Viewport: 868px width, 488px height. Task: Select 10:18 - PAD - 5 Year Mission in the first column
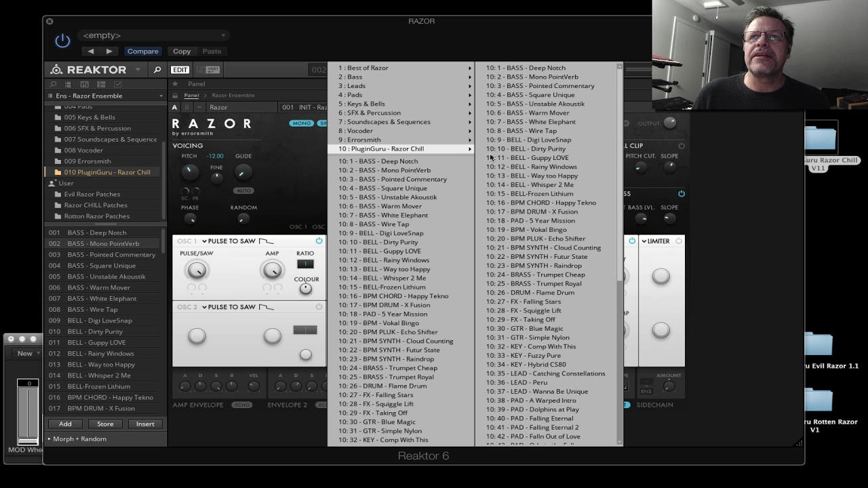(x=401, y=314)
